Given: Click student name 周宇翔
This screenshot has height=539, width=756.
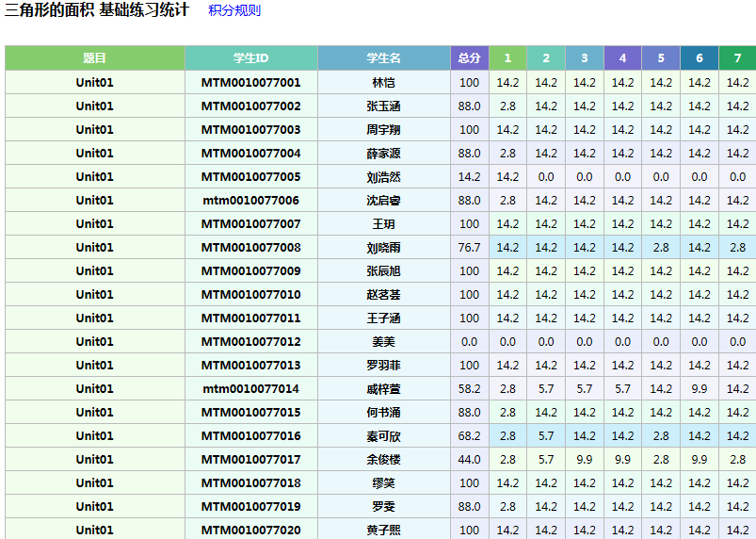Looking at the screenshot, I should (384, 130).
